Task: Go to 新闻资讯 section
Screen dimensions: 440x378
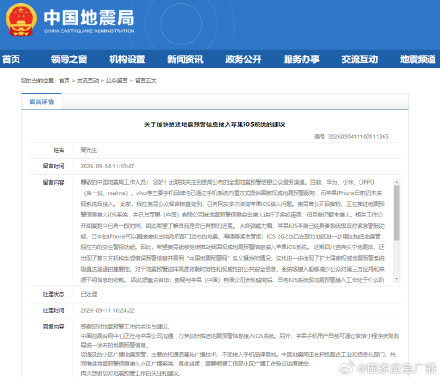Action: click(x=185, y=59)
